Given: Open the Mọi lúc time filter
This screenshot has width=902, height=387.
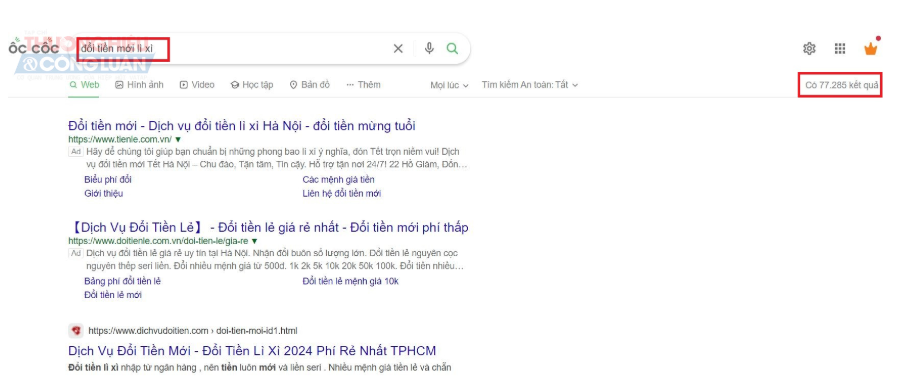Looking at the screenshot, I should click(x=449, y=85).
